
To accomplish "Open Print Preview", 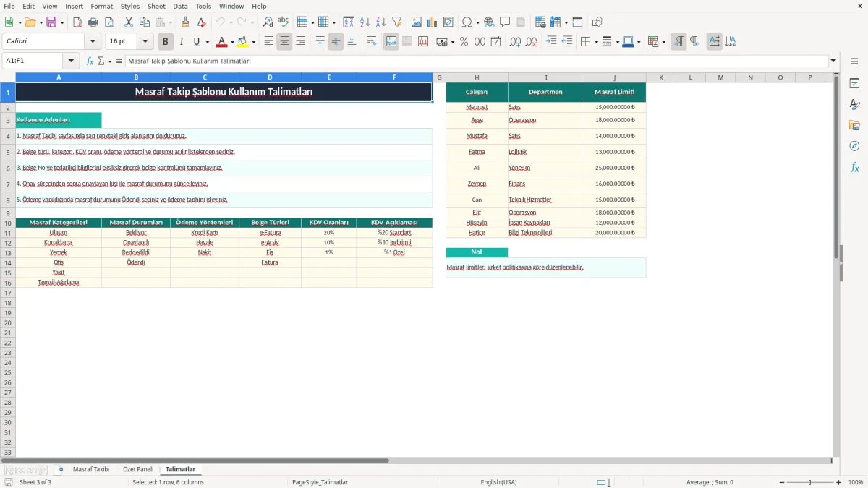I will coord(109,22).
